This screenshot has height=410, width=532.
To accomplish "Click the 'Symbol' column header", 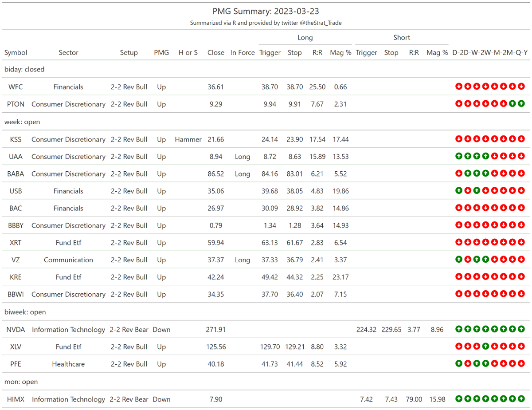I will point(16,52).
